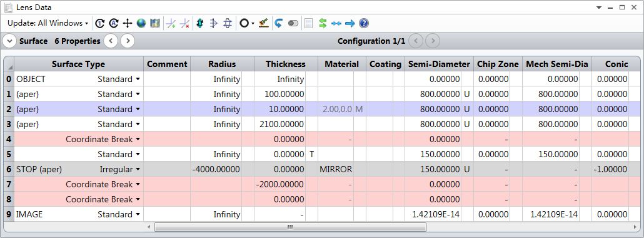Go to previous surface properties arrow

tap(111, 41)
